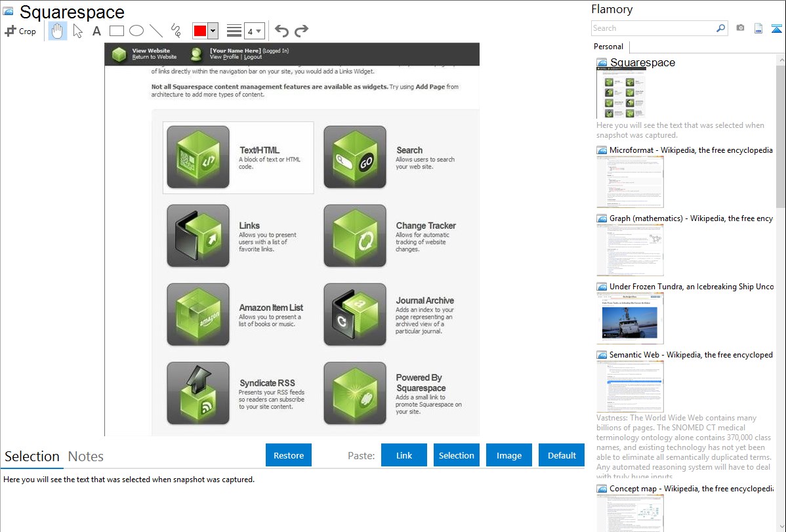Click the Squarespace page icon beside title
The image size is (786, 532).
8,11
